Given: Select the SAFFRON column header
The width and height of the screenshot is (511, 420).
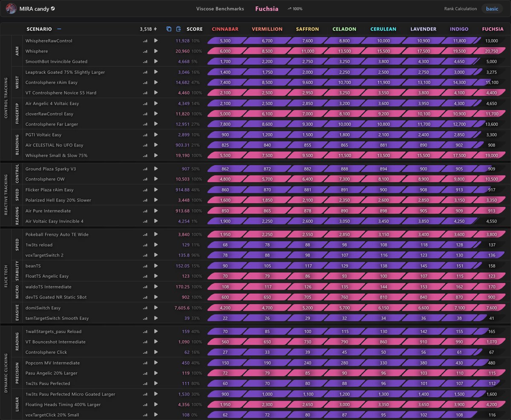Looking at the screenshot, I should tap(307, 29).
